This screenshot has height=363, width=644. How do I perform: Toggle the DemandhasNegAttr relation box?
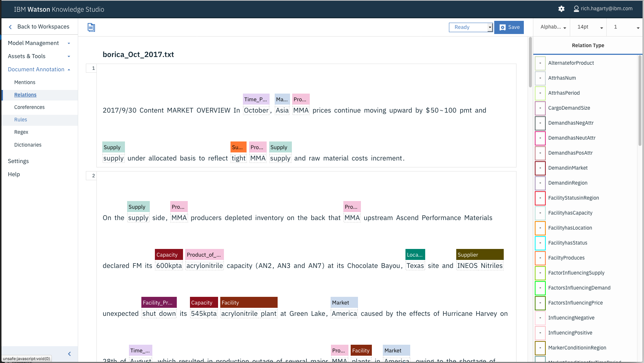click(x=540, y=123)
